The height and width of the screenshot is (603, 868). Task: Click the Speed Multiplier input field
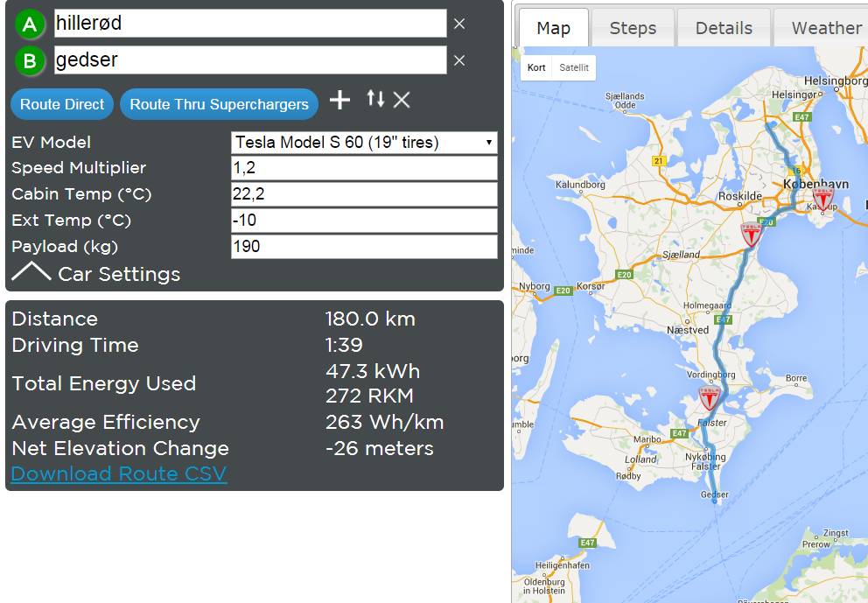(x=364, y=168)
